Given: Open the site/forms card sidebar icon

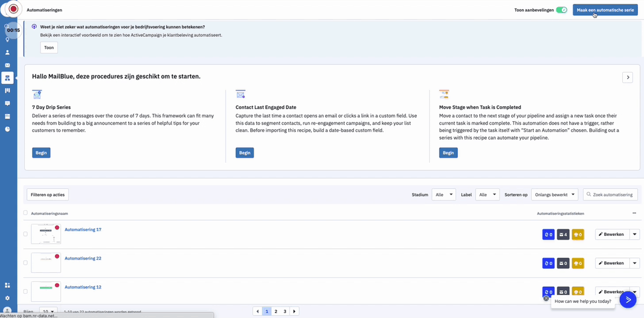Looking at the screenshot, I should 7,116.
